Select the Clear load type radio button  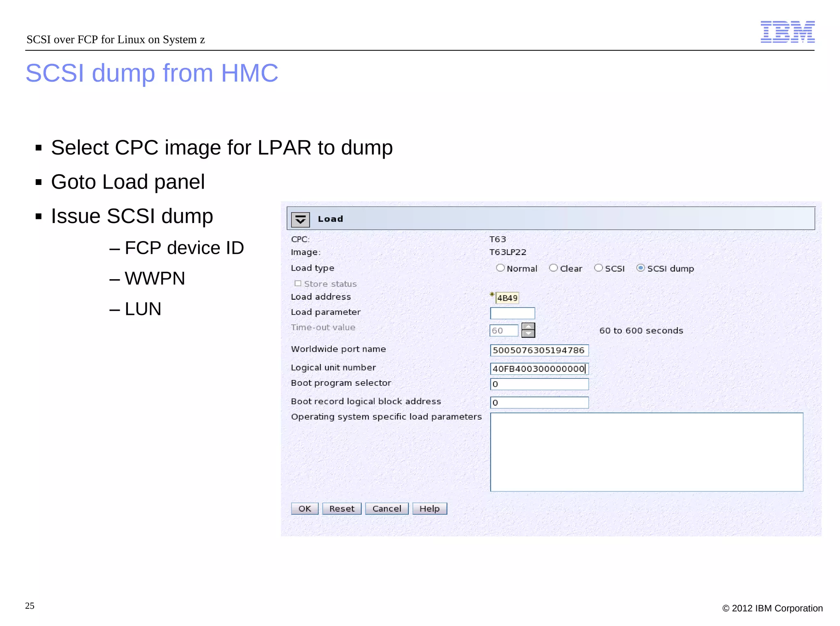point(553,268)
